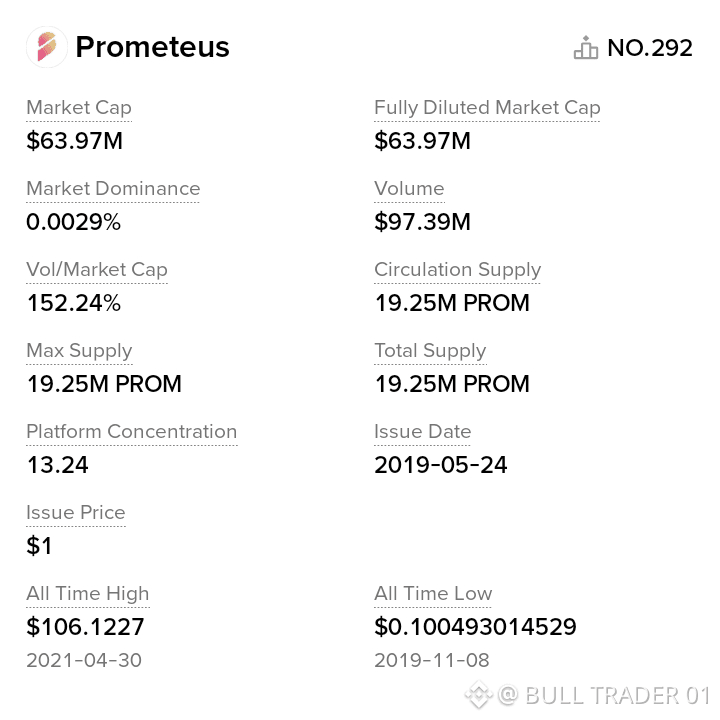Open the Max Supply label info

79,350
